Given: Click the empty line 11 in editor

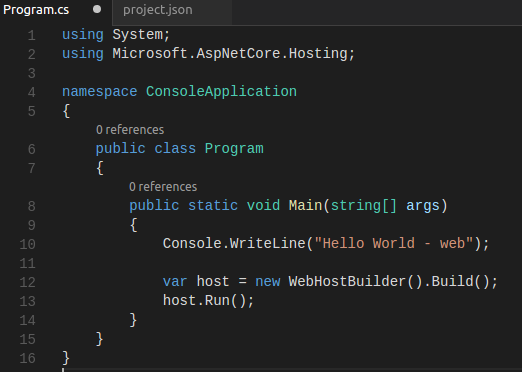Looking at the screenshot, I should [x=267, y=263].
